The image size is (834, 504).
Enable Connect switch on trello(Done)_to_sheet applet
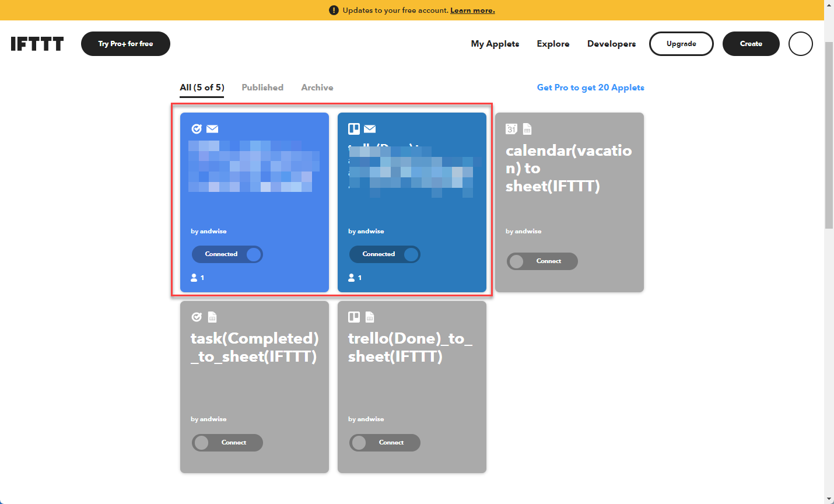point(385,443)
